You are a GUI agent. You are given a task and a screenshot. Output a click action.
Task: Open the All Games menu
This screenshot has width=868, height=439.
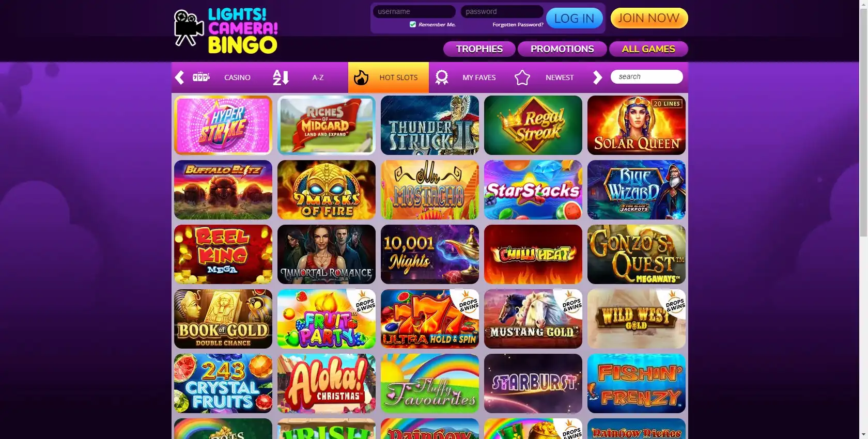(x=648, y=49)
